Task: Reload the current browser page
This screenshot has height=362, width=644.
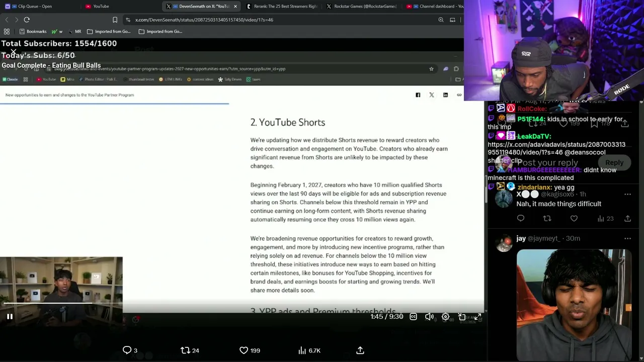Action: click(x=27, y=20)
